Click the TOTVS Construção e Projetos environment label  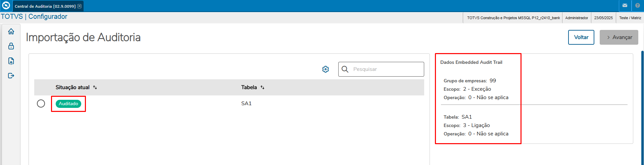[513, 18]
